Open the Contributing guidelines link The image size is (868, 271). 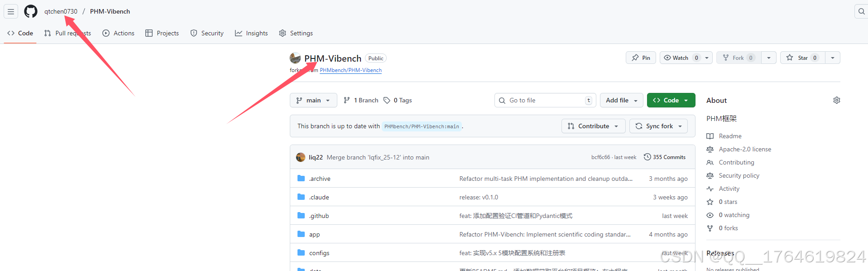click(x=730, y=162)
